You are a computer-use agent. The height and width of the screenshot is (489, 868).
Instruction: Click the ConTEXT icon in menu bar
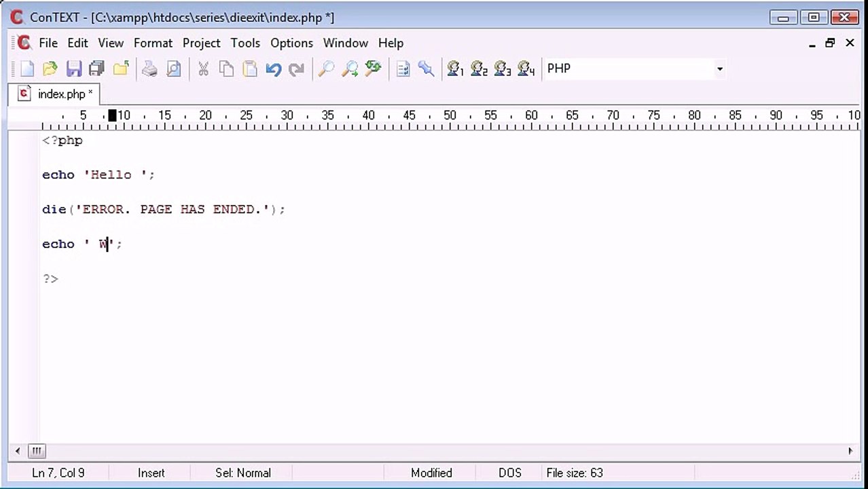coord(24,43)
